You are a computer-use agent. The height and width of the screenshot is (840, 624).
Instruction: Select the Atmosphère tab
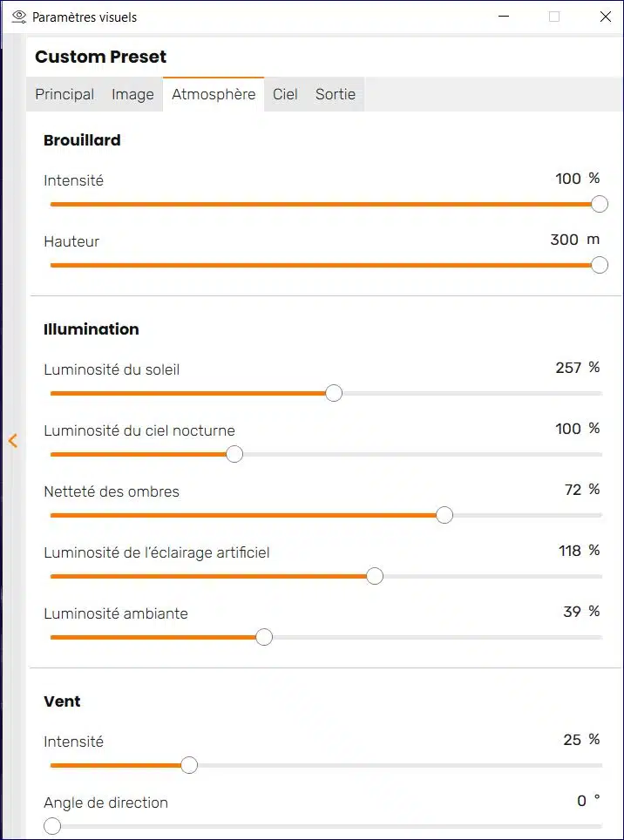click(214, 94)
